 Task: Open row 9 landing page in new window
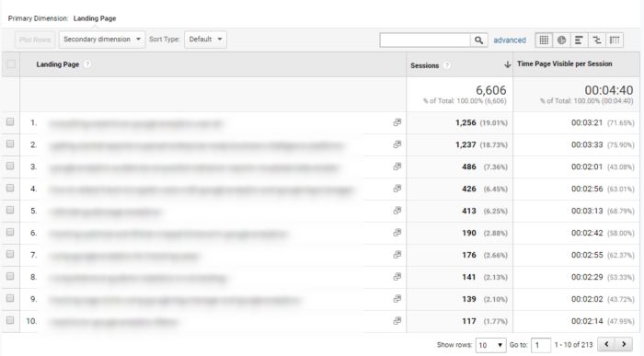point(397,299)
